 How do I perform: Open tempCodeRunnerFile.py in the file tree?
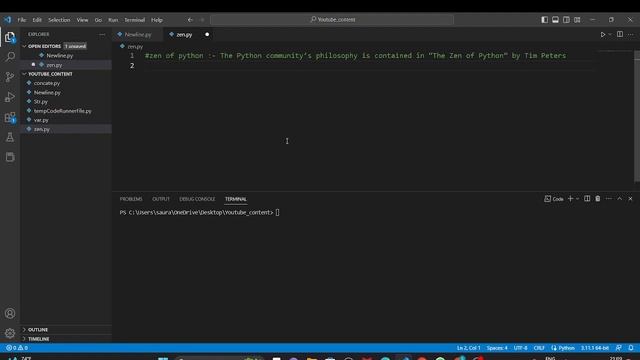[x=62, y=111]
